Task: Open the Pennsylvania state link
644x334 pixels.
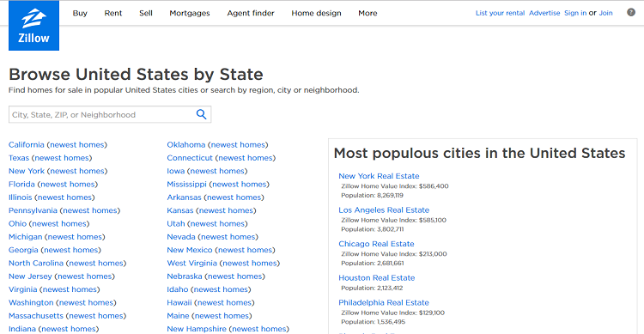Action: (x=33, y=210)
